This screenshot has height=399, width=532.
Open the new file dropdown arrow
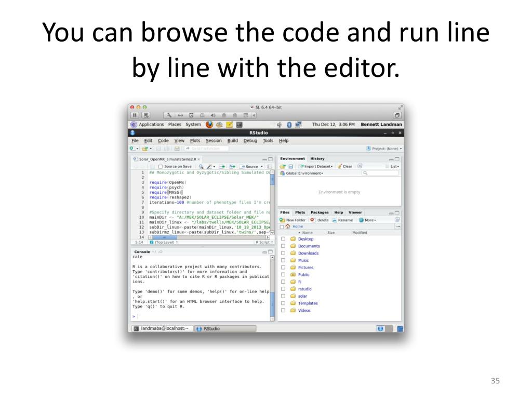(x=137, y=149)
